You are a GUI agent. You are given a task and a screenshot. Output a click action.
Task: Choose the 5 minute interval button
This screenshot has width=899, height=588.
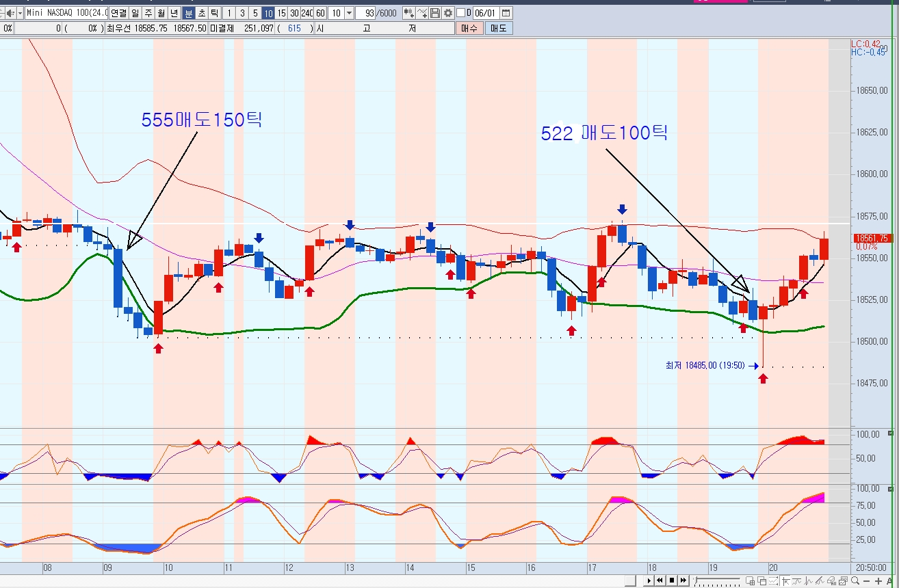(x=255, y=13)
